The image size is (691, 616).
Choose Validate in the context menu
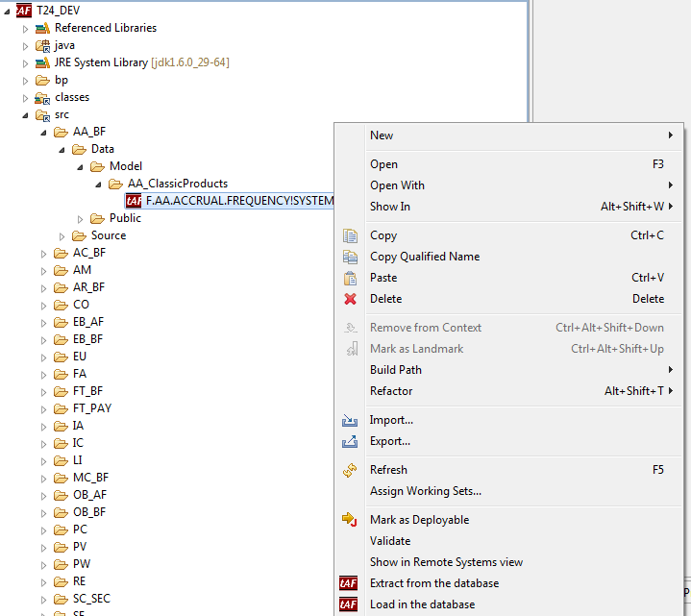(390, 541)
